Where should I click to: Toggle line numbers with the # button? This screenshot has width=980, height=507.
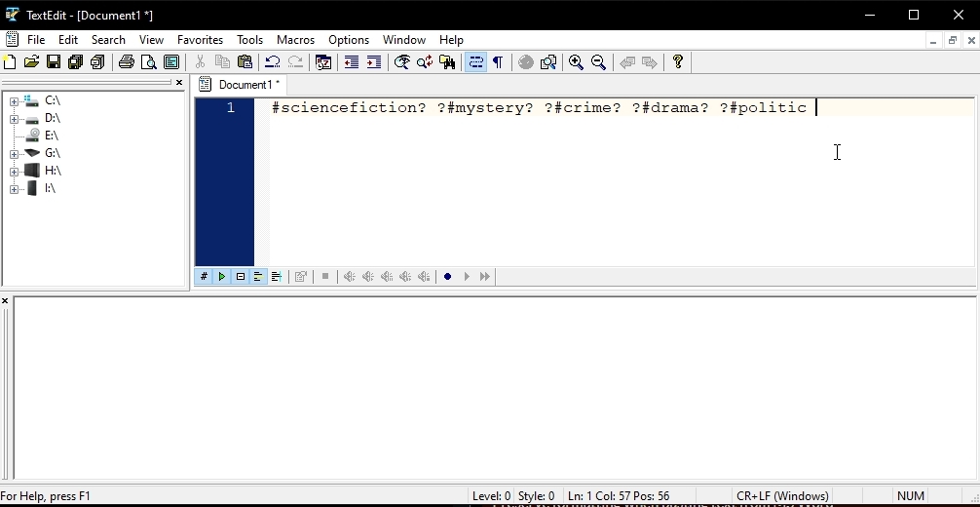coord(204,277)
